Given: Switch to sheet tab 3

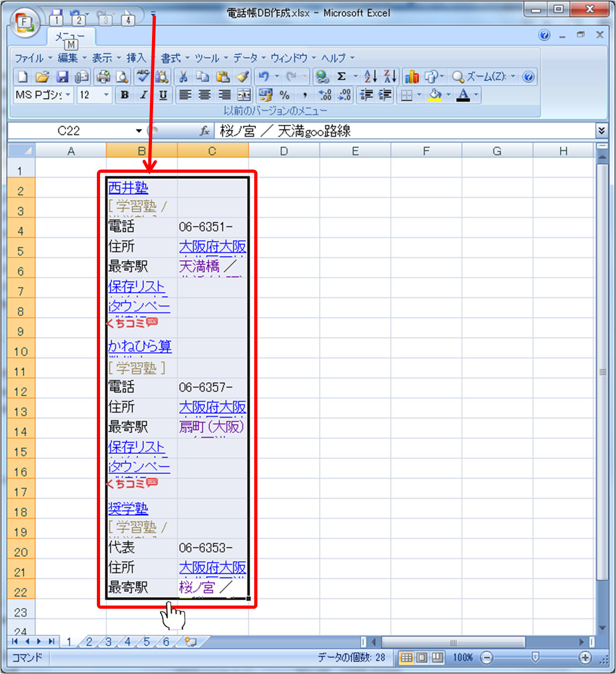Looking at the screenshot, I should [108, 642].
